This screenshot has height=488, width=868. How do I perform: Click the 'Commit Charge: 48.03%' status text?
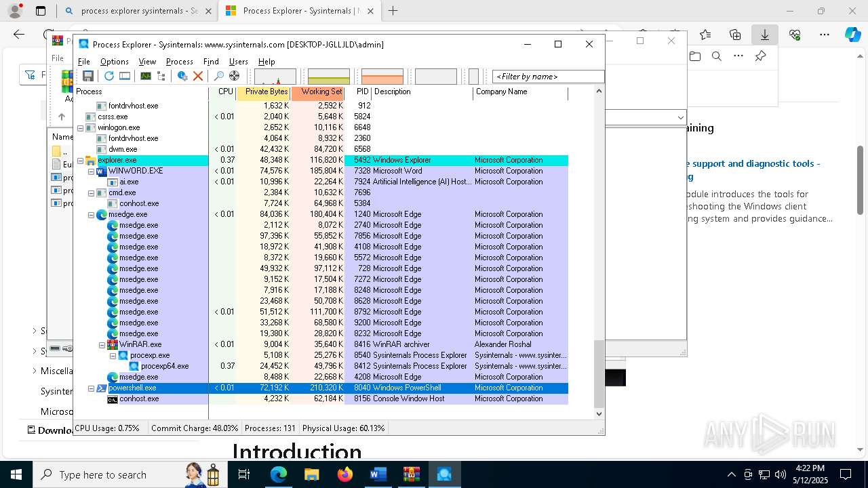[x=195, y=428]
